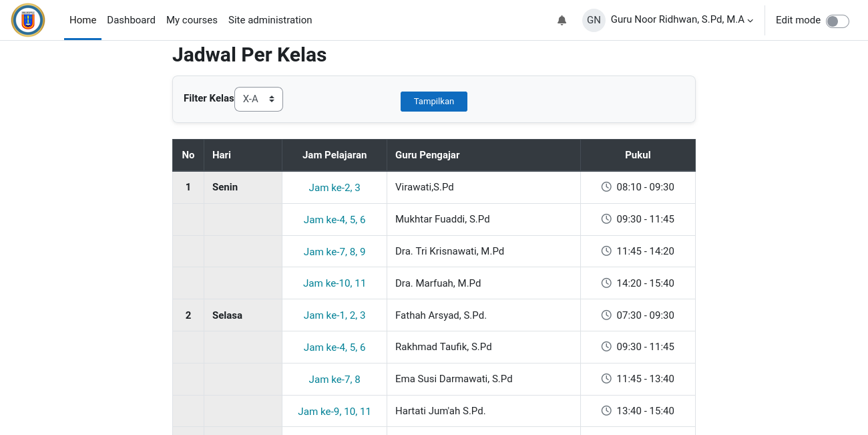Click the Home navigation tab

(83, 20)
